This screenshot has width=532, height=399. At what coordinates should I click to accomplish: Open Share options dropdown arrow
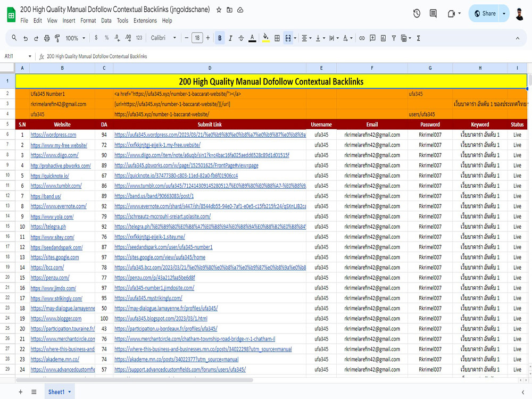click(x=504, y=14)
